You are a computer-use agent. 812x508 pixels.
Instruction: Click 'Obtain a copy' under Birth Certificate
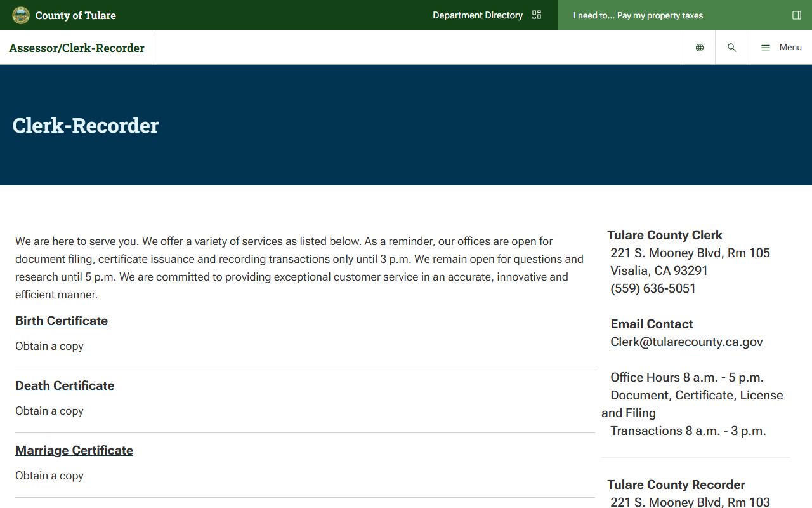click(x=49, y=346)
